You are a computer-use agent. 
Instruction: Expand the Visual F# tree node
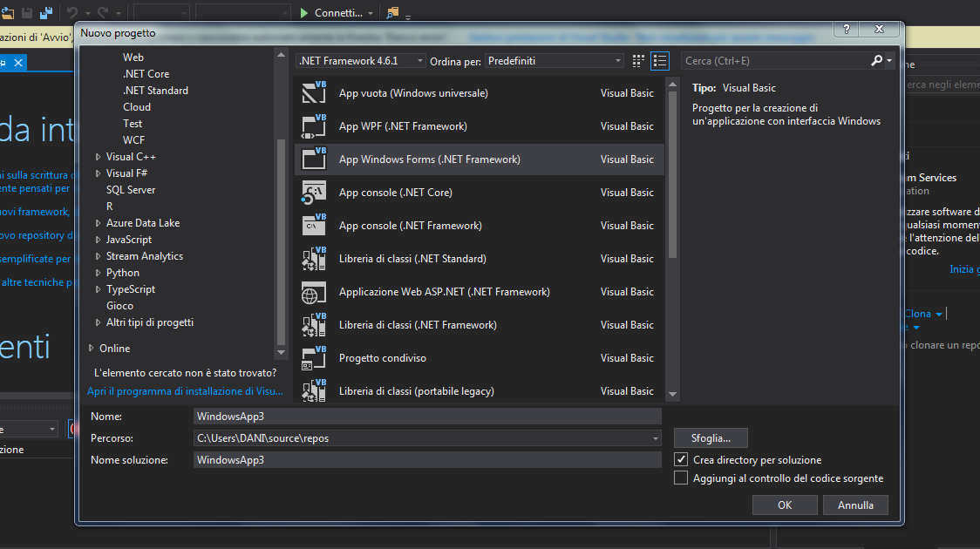(x=98, y=173)
